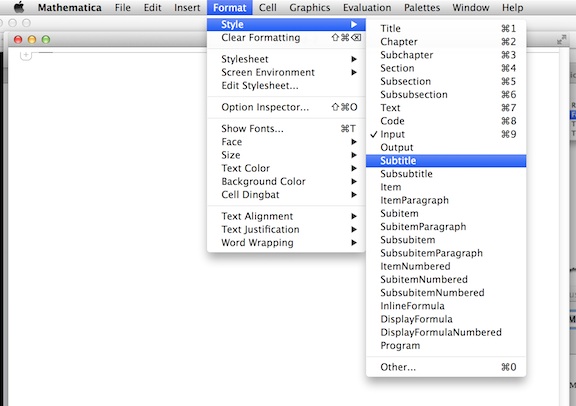Choose Show Fonts...
The width and height of the screenshot is (576, 406).
click(x=286, y=129)
